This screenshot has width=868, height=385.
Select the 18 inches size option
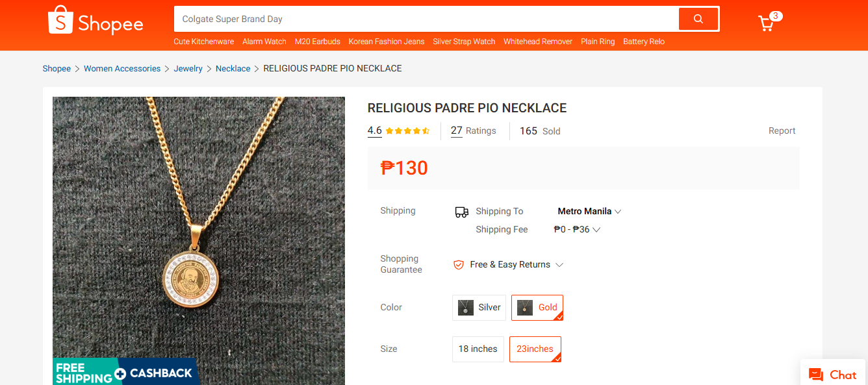[x=478, y=349]
